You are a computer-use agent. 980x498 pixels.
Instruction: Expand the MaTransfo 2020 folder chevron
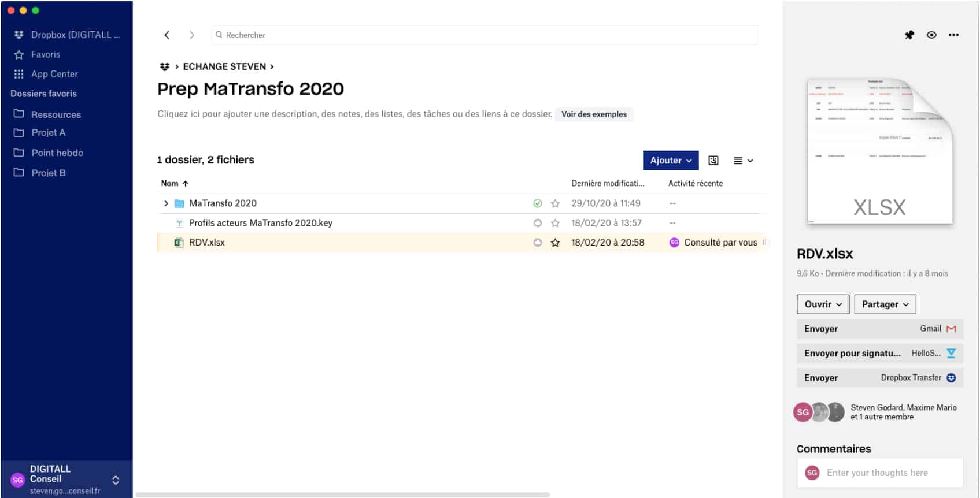point(166,203)
